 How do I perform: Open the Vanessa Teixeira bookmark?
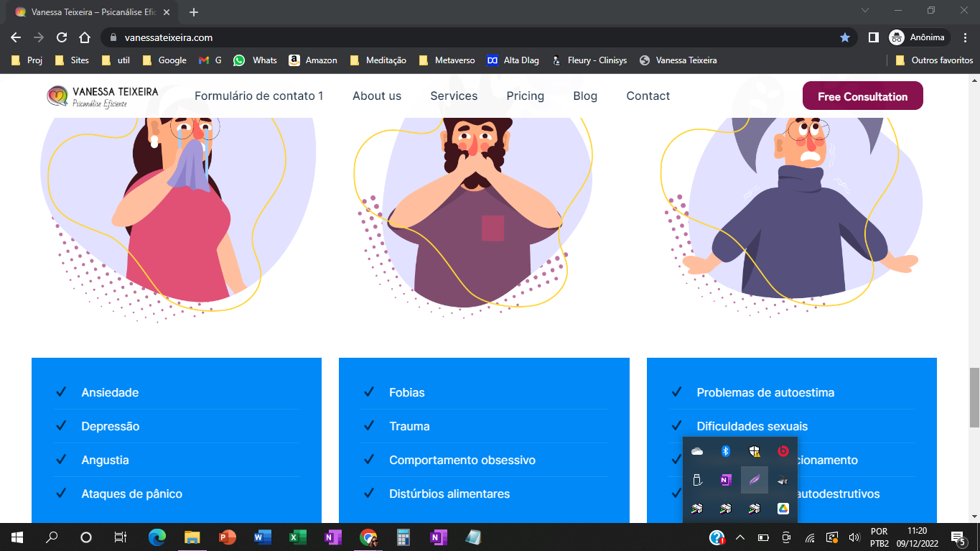[678, 60]
